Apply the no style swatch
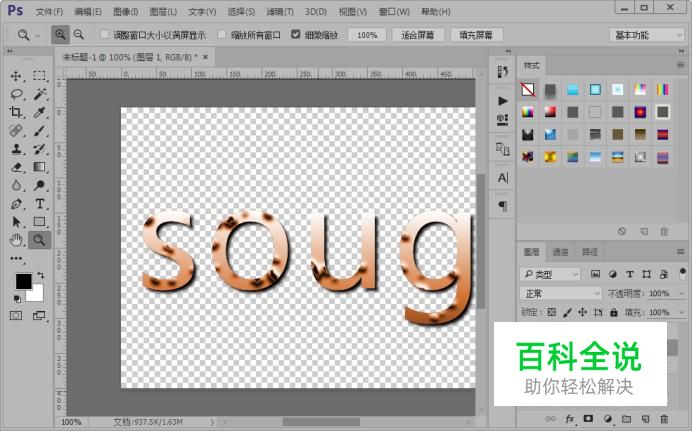Image resolution: width=692 pixels, height=431 pixels. (x=528, y=89)
